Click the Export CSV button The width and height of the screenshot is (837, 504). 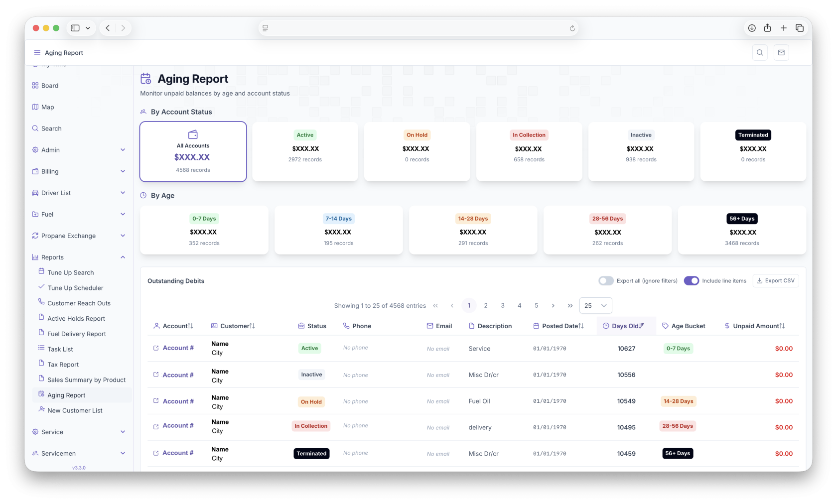pos(775,281)
